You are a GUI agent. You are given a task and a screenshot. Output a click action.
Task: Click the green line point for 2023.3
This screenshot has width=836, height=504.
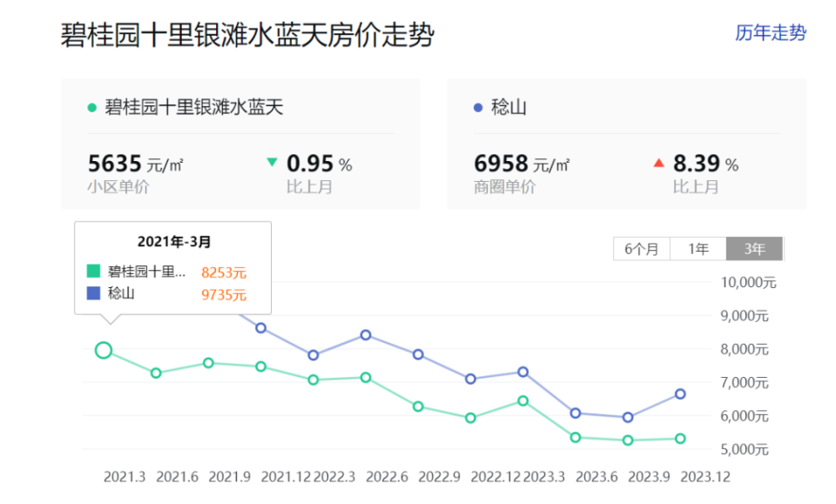point(523,400)
